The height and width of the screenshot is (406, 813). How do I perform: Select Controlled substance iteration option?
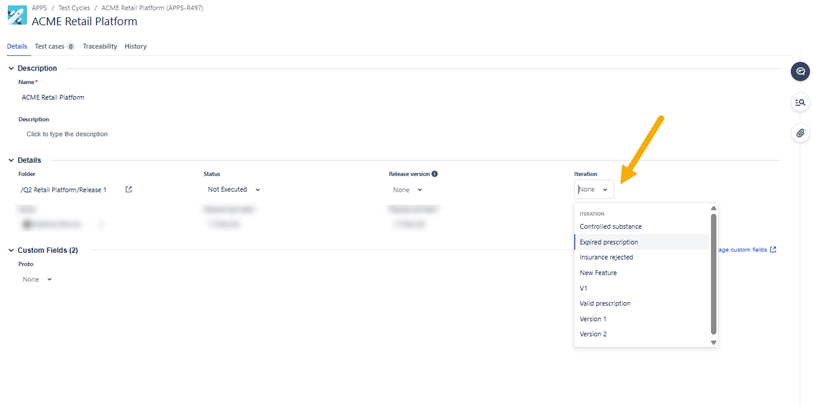click(642, 227)
